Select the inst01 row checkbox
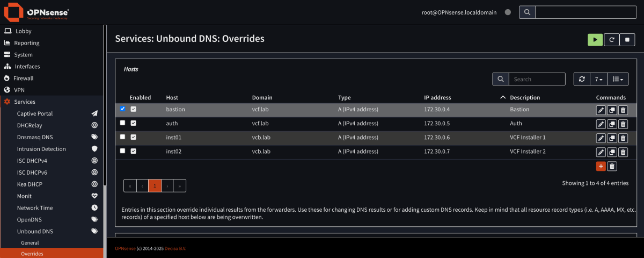 coord(122,137)
